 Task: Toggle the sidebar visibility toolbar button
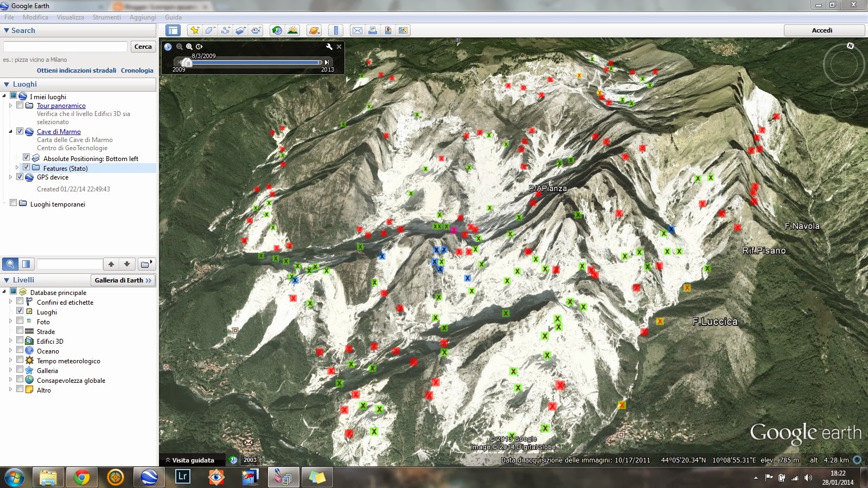coord(173,30)
